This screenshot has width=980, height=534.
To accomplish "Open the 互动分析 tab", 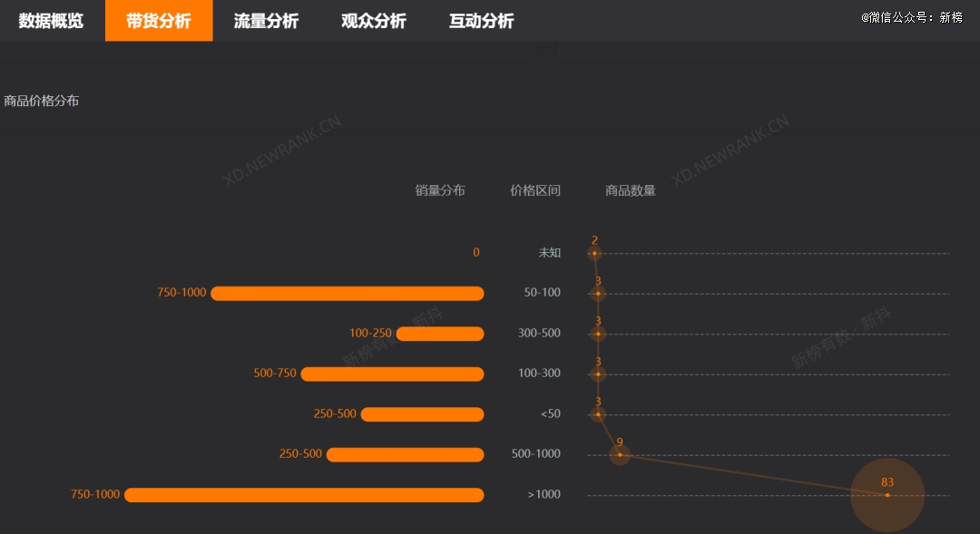I will click(481, 21).
